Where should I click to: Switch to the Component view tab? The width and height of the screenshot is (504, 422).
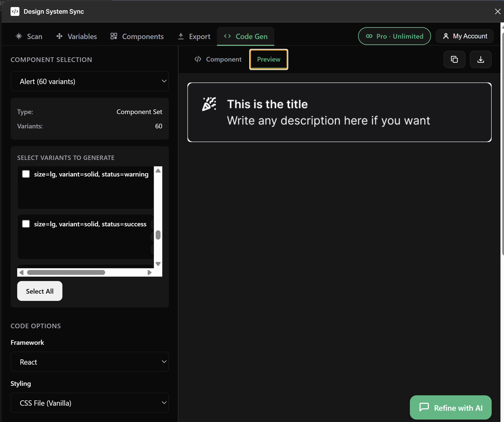[x=218, y=59]
